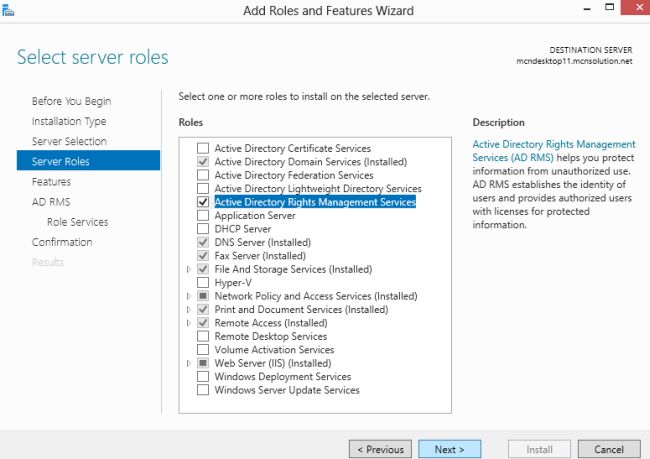Screen dimensions: 650x459
Task: Select the Application Server checkbox
Action: pyautogui.click(x=204, y=215)
